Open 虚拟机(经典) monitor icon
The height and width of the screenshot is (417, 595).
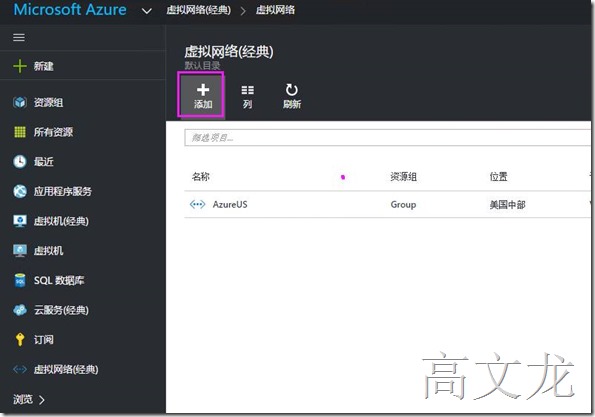20,220
